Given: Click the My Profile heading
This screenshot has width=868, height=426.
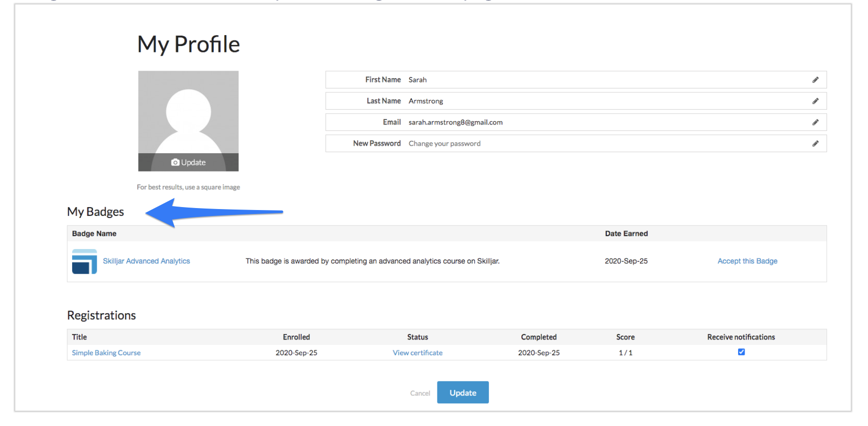Looking at the screenshot, I should pos(189,44).
